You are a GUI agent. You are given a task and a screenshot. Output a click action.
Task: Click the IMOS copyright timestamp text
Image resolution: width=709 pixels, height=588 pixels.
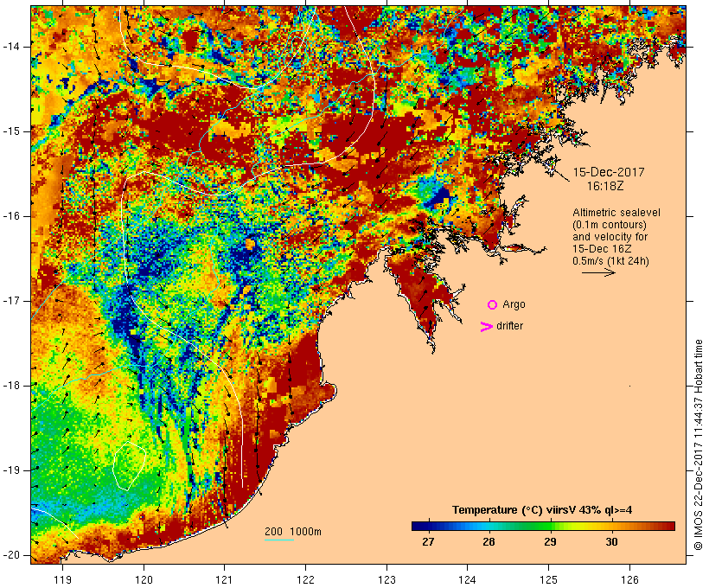coord(698,445)
